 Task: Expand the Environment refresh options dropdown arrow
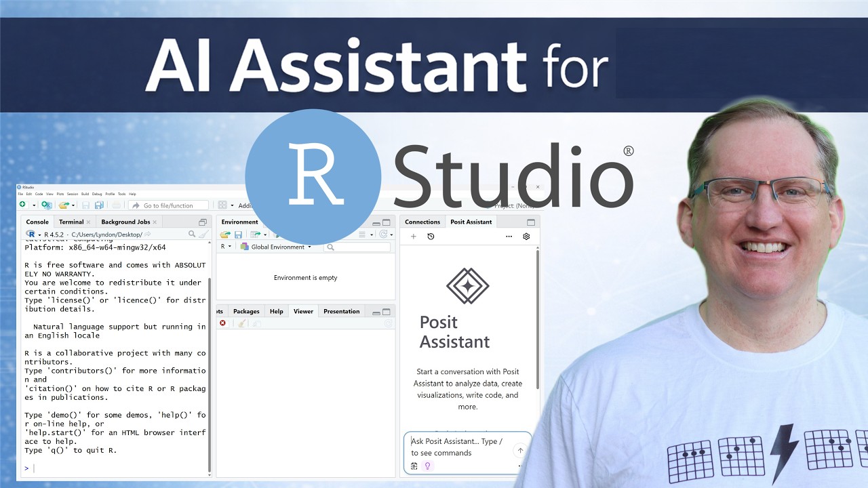click(391, 235)
